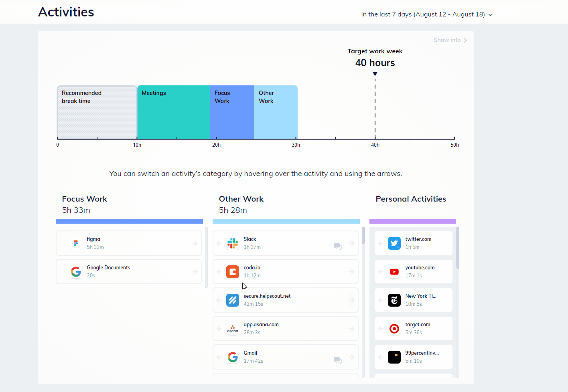Image resolution: width=568 pixels, height=392 pixels.
Task: Move Slack to Personal via right arrow
Action: point(351,243)
